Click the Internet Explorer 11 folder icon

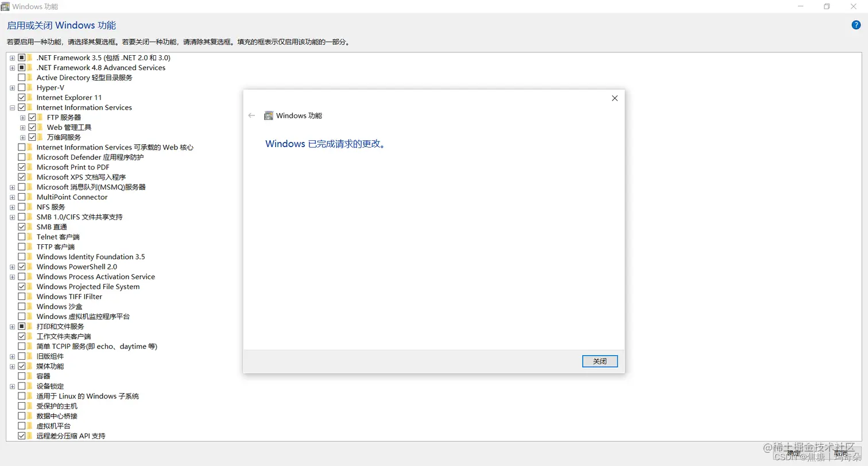pos(30,98)
